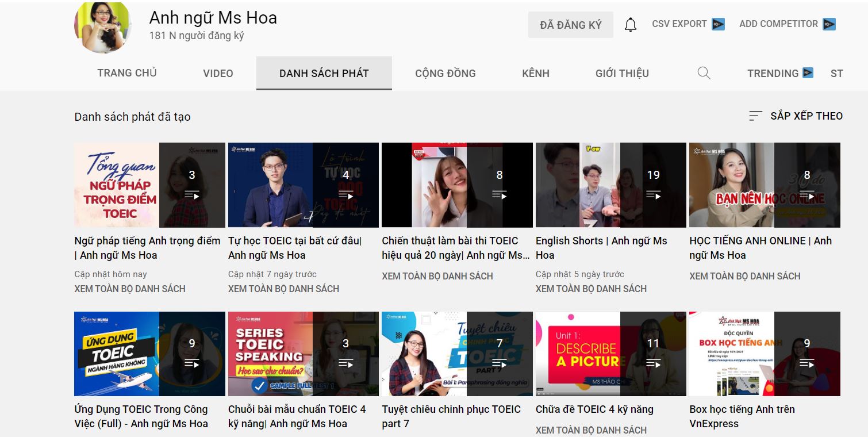Open the Ứng dụng TOEIC ngành hàng không thumbnail
868x437 pixels.
tap(149, 354)
